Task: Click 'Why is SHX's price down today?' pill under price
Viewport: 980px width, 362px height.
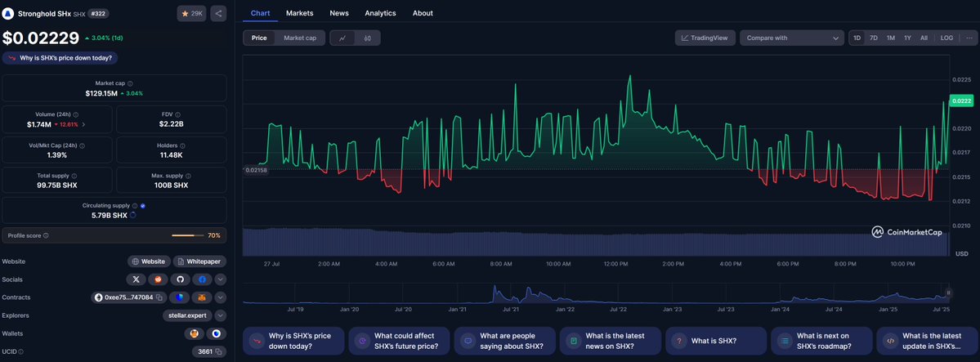Action: coord(60,58)
